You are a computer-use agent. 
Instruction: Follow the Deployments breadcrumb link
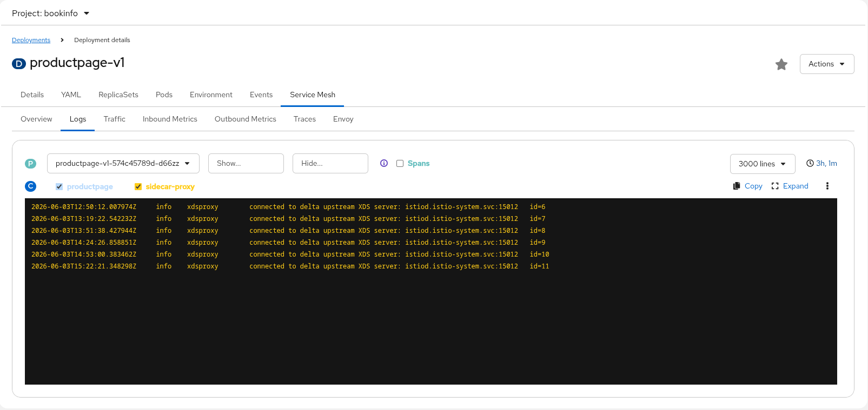click(x=31, y=40)
